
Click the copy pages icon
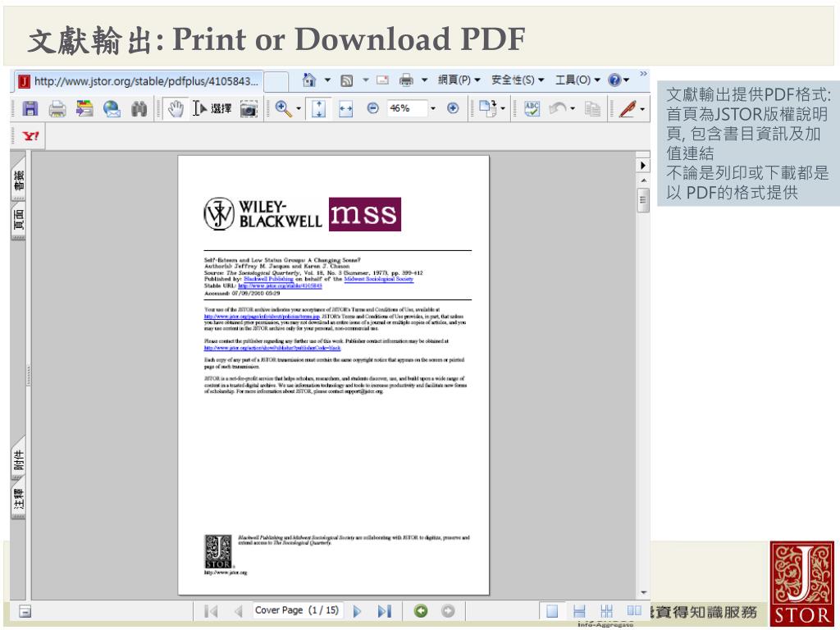(x=592, y=109)
